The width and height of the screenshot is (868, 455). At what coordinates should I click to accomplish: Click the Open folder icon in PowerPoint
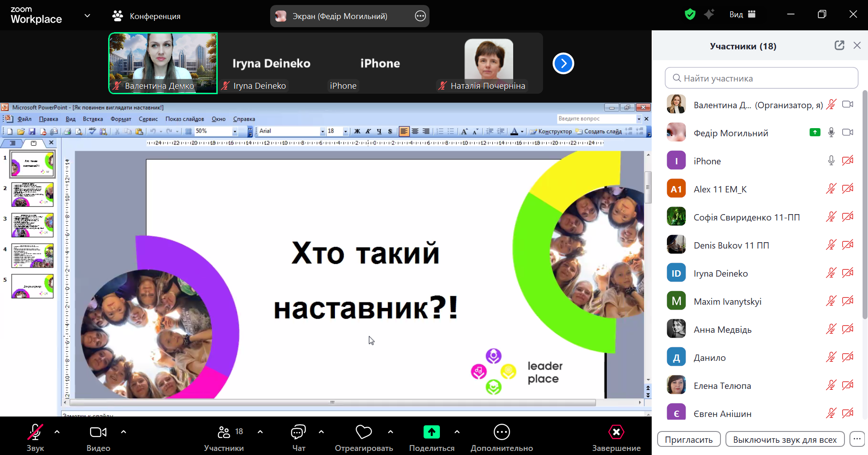(21, 131)
